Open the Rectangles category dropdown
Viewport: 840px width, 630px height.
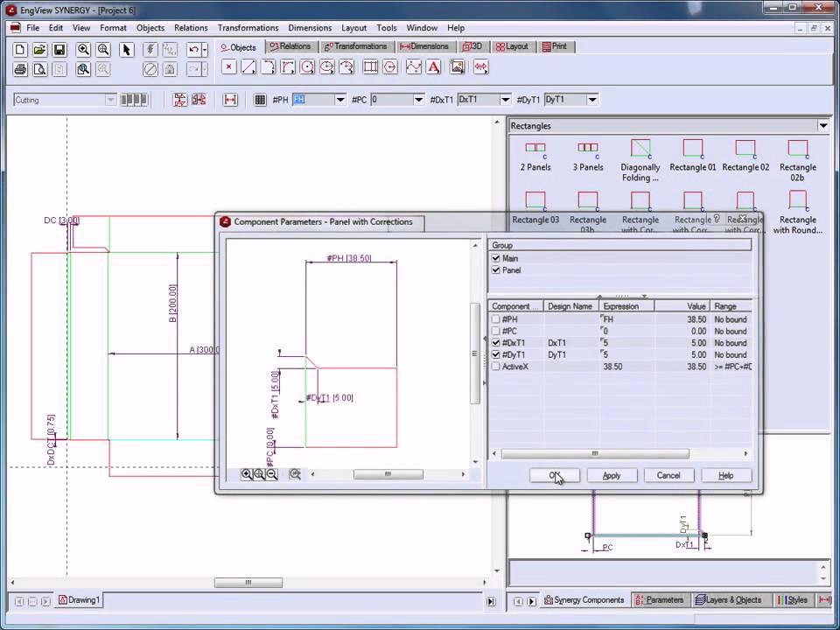(x=822, y=126)
